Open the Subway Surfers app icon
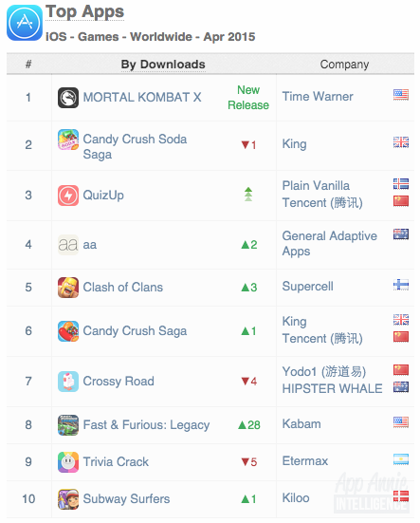420x523 pixels. (x=68, y=499)
